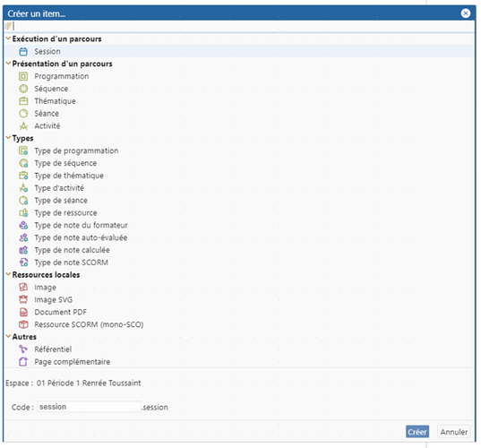The height and width of the screenshot is (448, 481).
Task: Collapse the Autres category
Action: pyautogui.click(x=8, y=337)
